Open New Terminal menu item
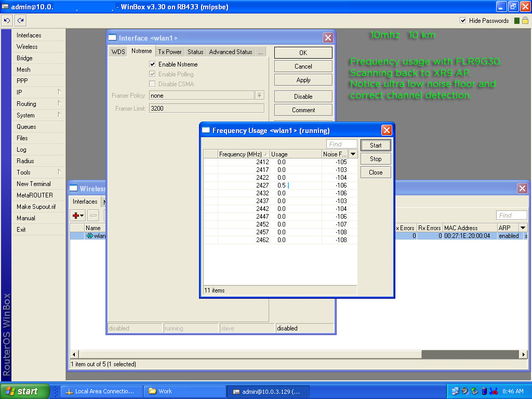This screenshot has width=532, height=399. coord(34,183)
